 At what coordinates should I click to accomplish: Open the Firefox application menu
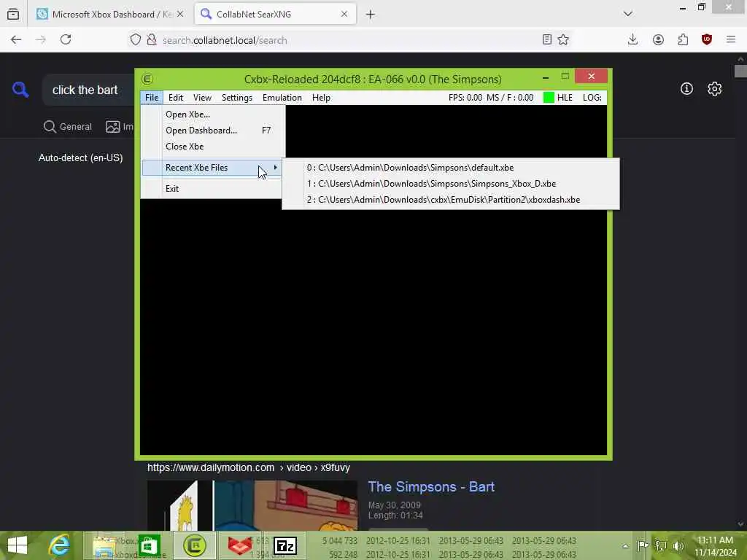point(731,39)
